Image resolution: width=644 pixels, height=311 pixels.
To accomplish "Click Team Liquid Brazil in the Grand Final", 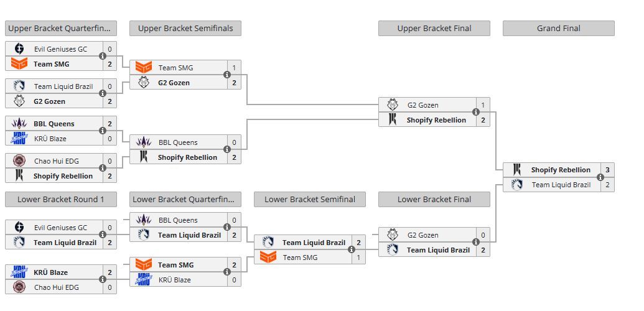I will click(561, 185).
